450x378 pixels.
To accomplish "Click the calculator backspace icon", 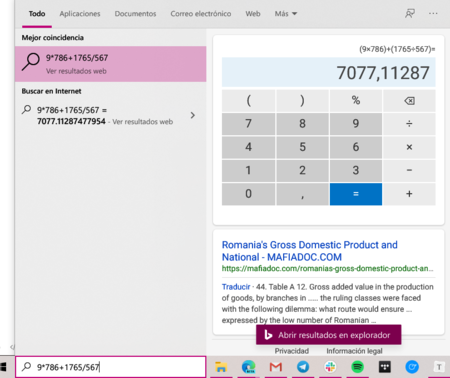I will point(409,100).
